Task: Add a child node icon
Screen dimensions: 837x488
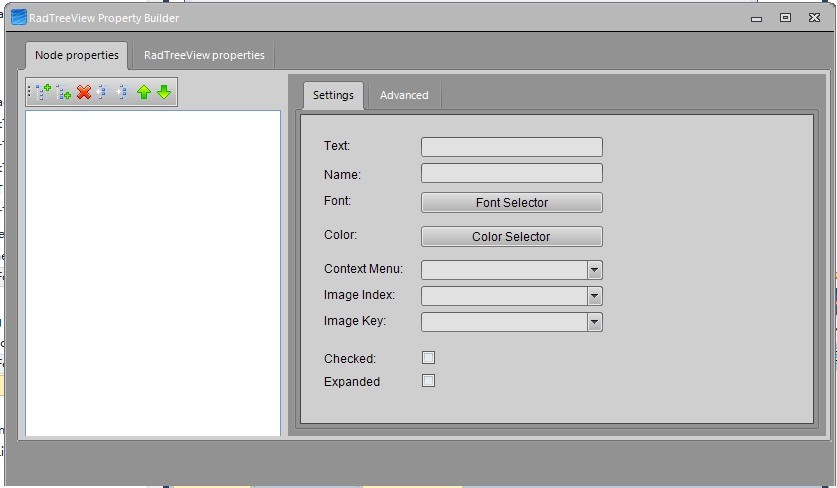Action: (x=64, y=92)
